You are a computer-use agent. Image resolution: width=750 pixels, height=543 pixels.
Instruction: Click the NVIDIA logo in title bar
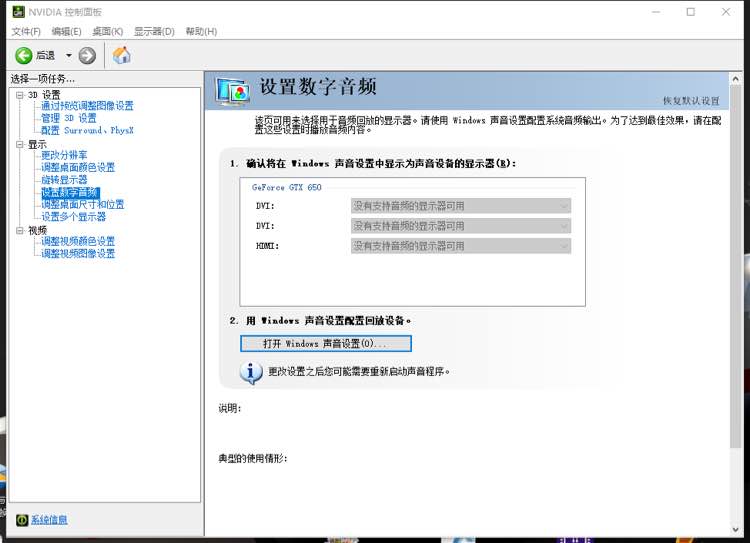18,11
